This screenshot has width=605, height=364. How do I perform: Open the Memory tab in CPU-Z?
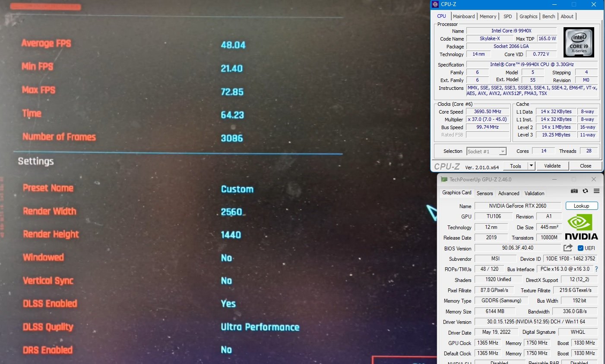tap(488, 16)
